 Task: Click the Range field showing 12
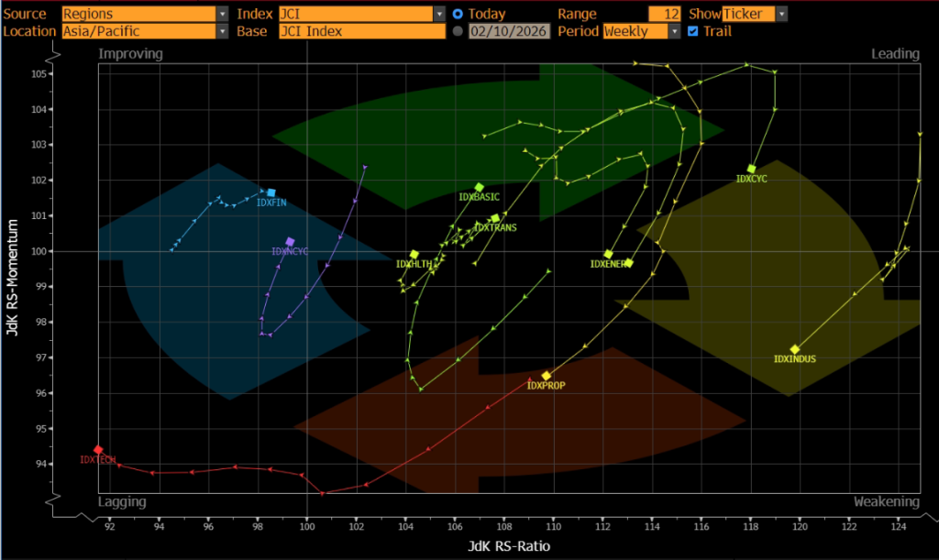pyautogui.click(x=664, y=15)
